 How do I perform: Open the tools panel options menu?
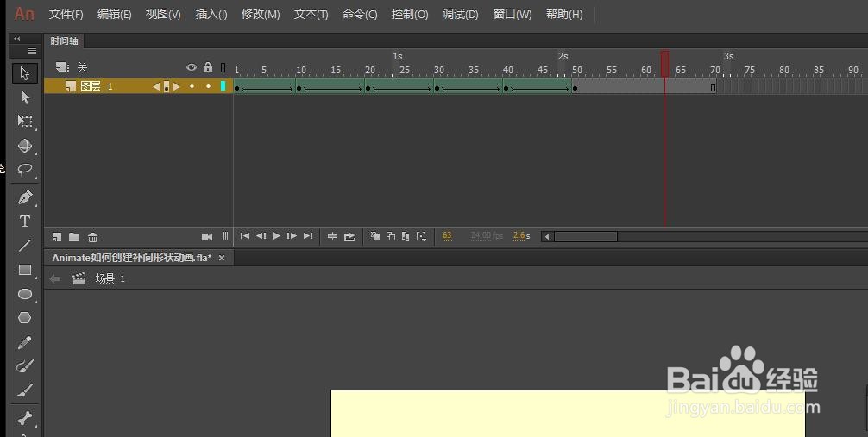[32, 52]
